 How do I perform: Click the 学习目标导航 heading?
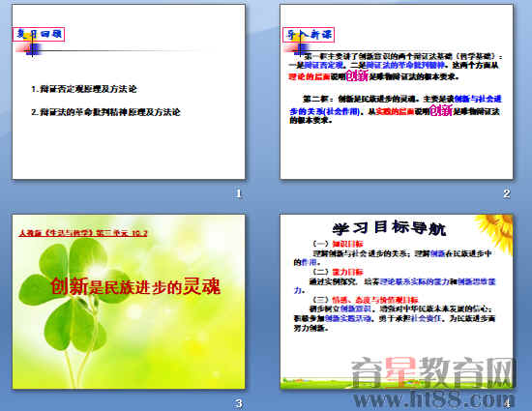[x=389, y=228]
